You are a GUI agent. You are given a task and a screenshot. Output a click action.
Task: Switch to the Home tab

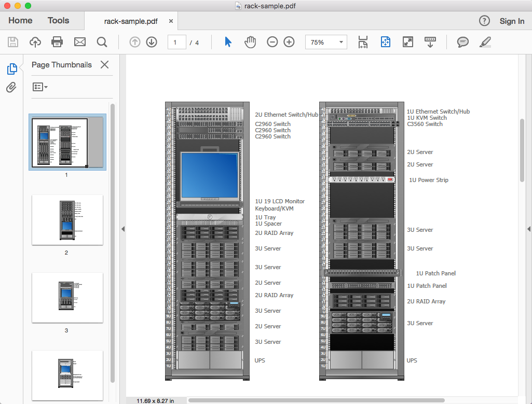click(x=20, y=21)
